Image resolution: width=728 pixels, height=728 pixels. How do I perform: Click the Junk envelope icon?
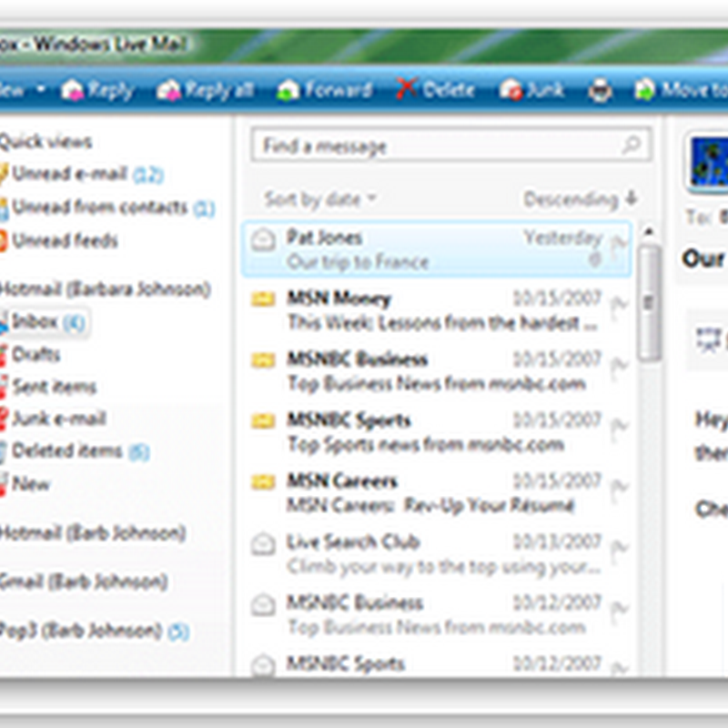[x=511, y=89]
